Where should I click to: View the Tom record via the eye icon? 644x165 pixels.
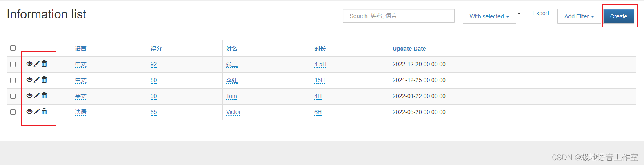pyautogui.click(x=29, y=96)
